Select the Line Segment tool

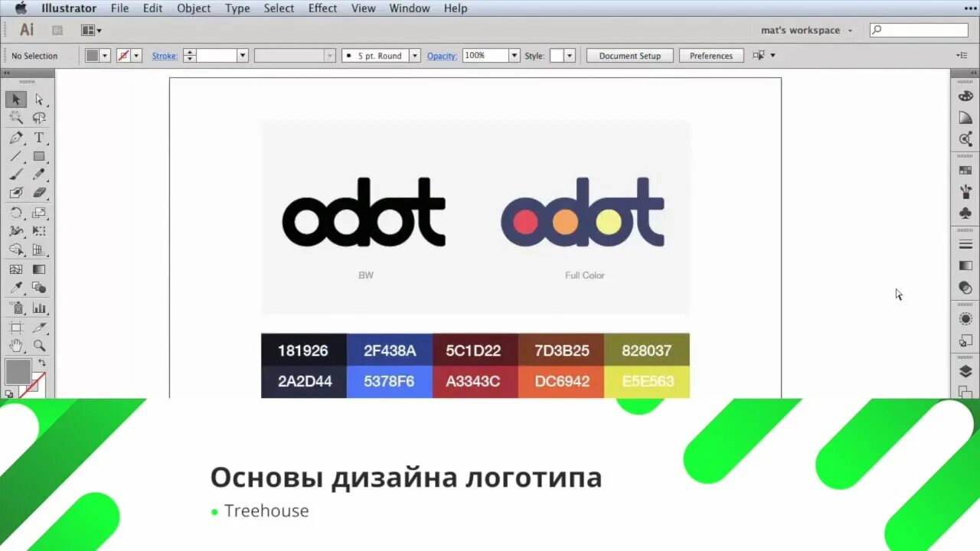(16, 156)
